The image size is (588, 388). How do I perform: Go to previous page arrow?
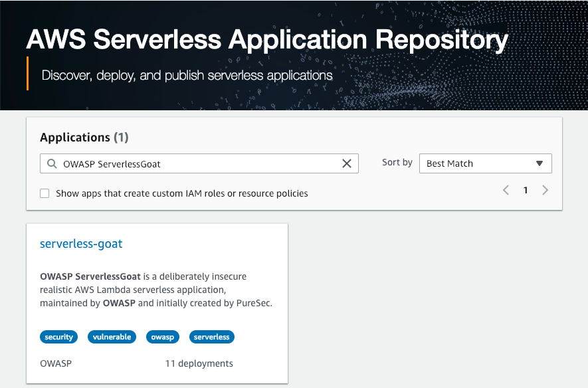pos(506,191)
